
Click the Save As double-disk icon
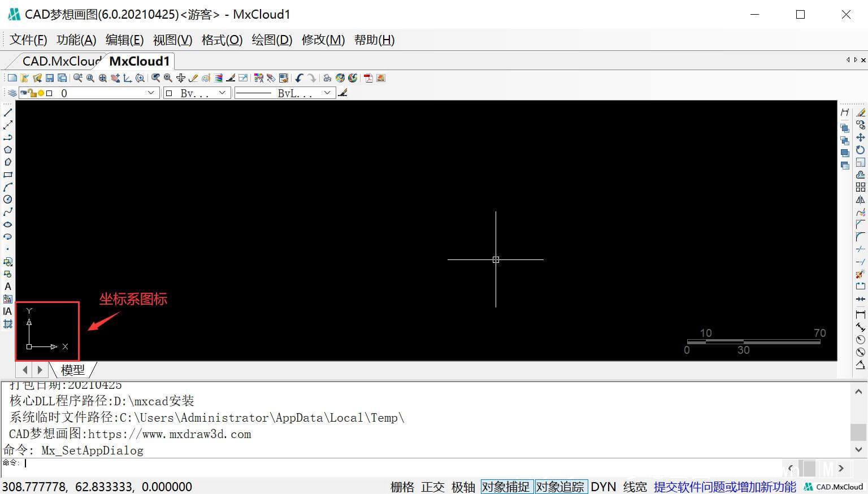tap(62, 78)
